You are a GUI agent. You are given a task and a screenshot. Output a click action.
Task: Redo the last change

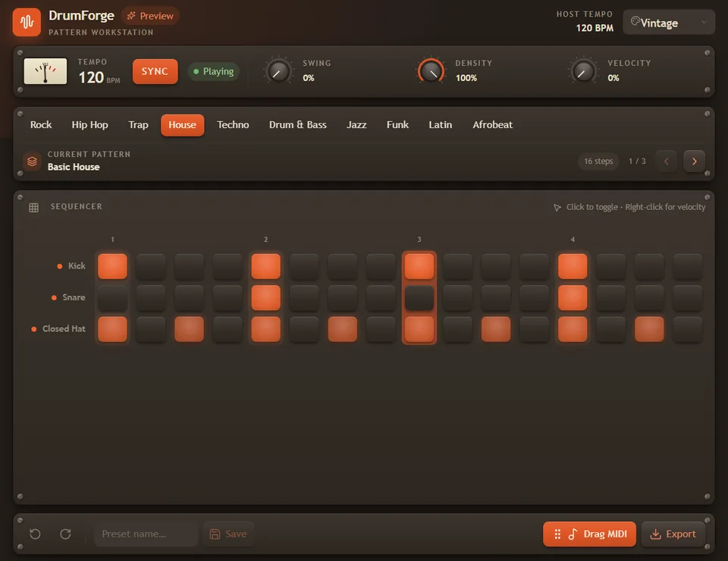click(65, 534)
